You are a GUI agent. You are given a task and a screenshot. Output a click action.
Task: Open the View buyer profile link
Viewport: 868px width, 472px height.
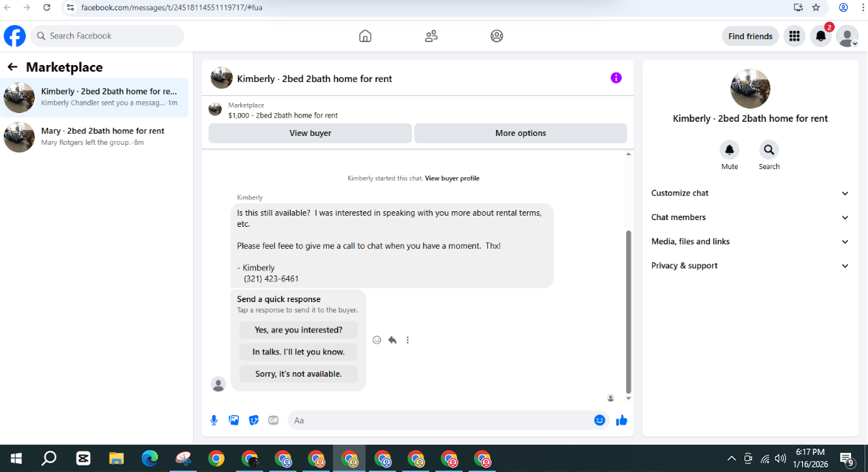coord(452,178)
